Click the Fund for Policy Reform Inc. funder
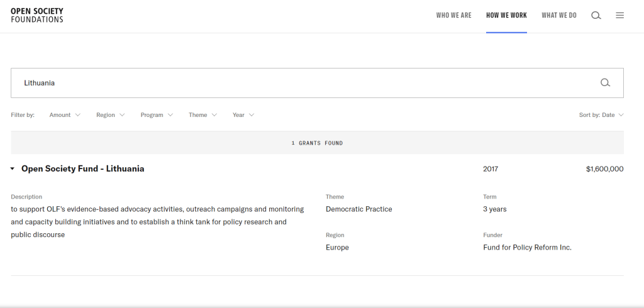 [x=527, y=248]
